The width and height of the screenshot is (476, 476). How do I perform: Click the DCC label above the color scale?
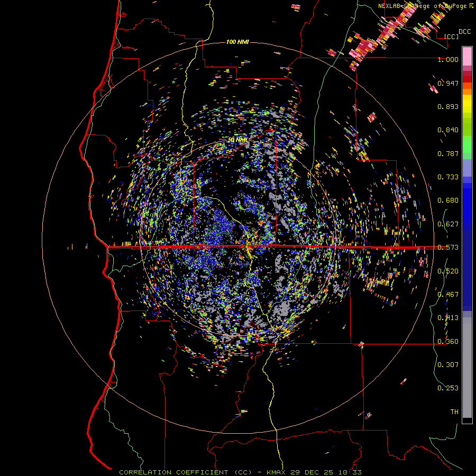[x=464, y=32]
